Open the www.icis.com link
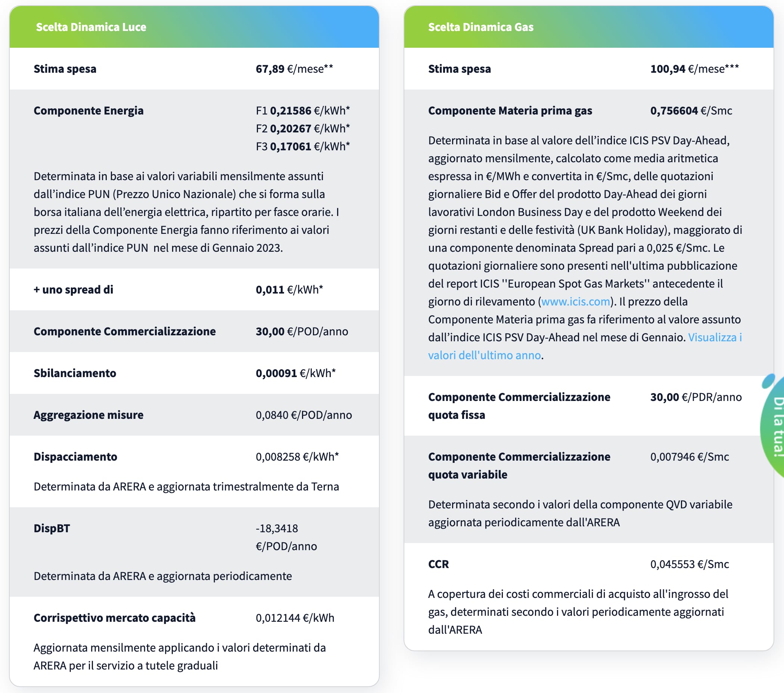 [x=575, y=302]
